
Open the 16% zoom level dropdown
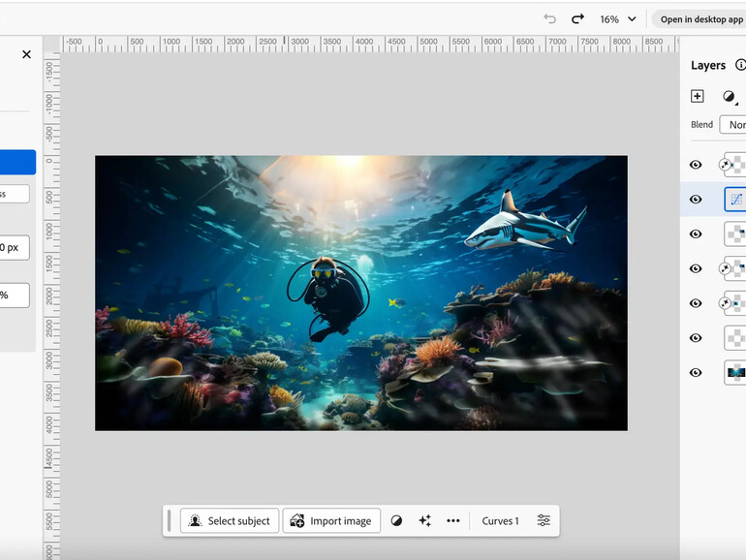click(617, 19)
